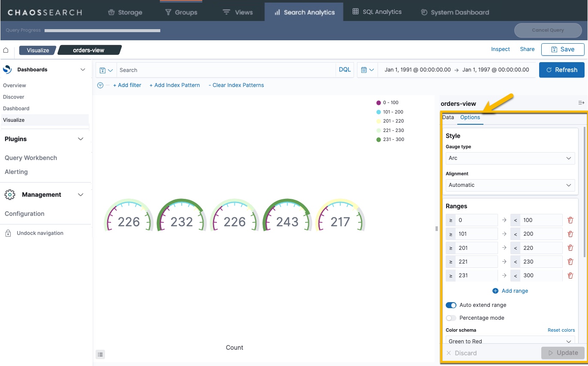
Task: Delete the 101 to 200 range
Action: (570, 234)
